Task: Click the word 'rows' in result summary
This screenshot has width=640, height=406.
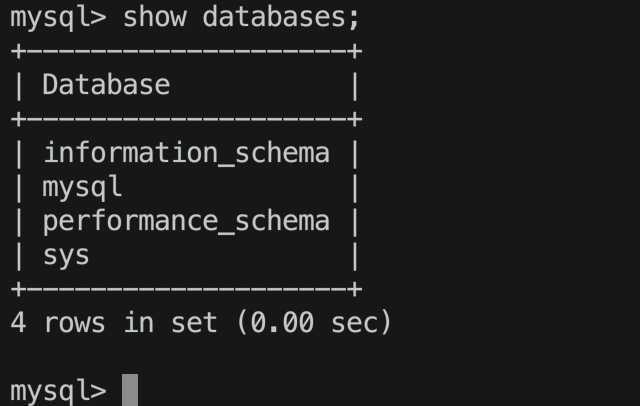Action: click(74, 324)
